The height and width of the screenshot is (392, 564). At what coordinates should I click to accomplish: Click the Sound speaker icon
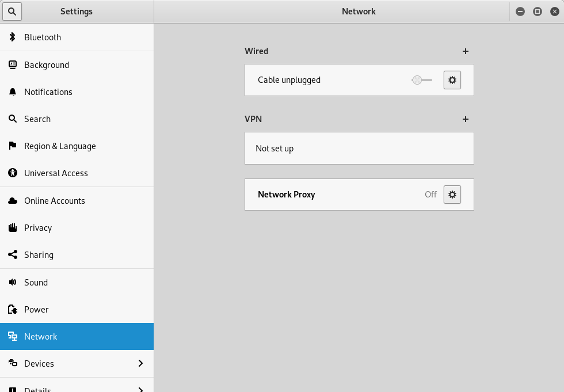[13, 283]
